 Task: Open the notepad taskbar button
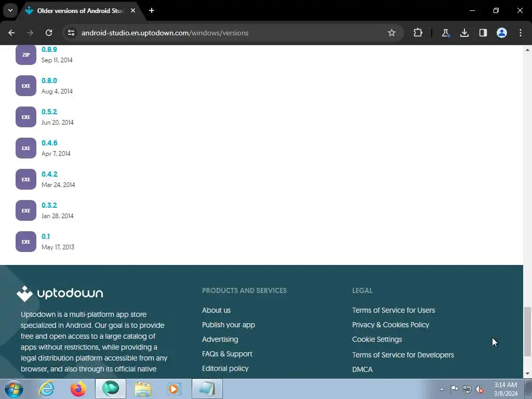click(207, 389)
